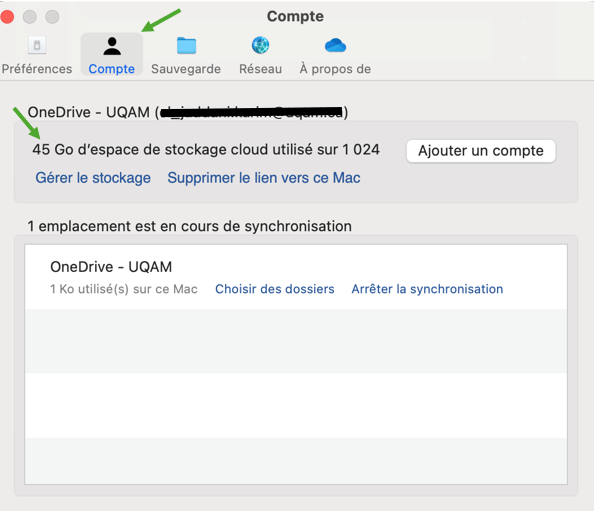Click Supprimer le lien vers ce Mac
594x511 pixels.
(x=264, y=178)
